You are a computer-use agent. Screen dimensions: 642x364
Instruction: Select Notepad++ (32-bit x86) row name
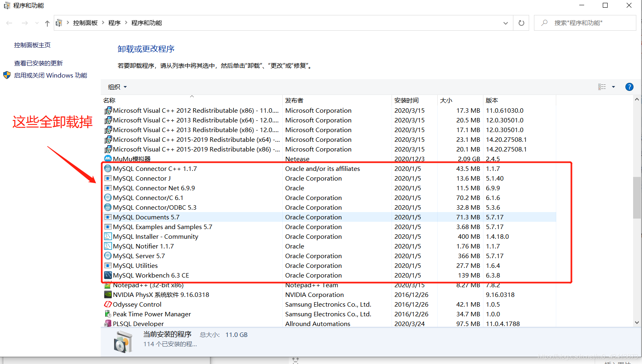[148, 285]
